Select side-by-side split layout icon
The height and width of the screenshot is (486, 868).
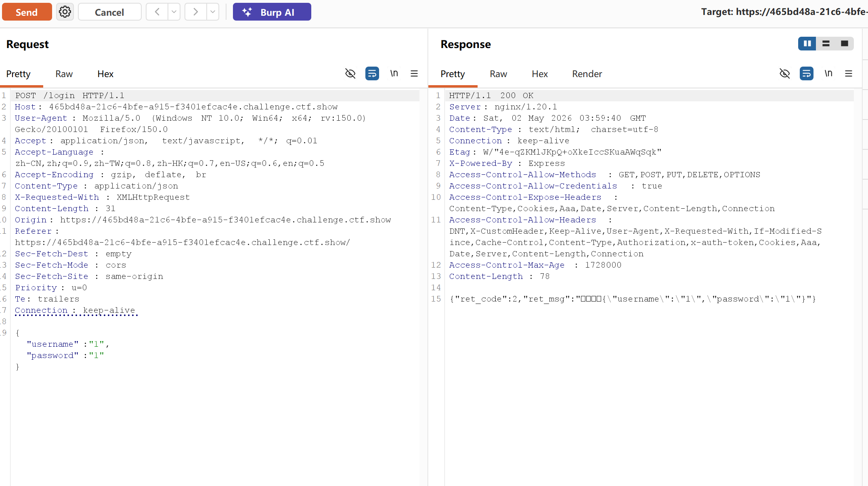coord(807,44)
